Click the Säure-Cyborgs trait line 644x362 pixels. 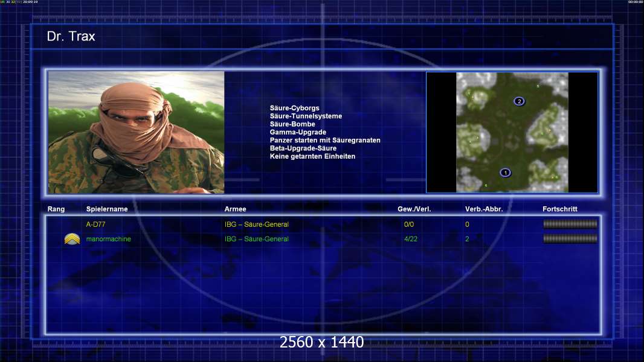click(294, 108)
